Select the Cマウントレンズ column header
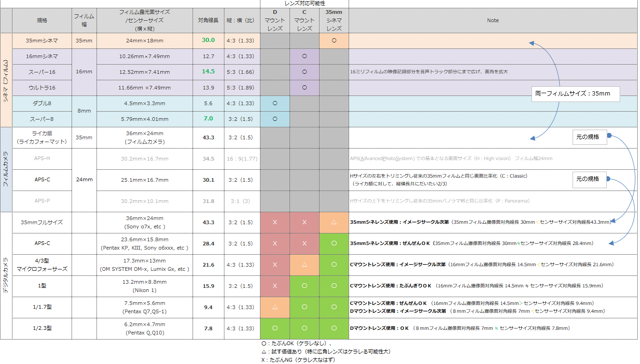The height and width of the screenshot is (364, 640). tap(304, 20)
